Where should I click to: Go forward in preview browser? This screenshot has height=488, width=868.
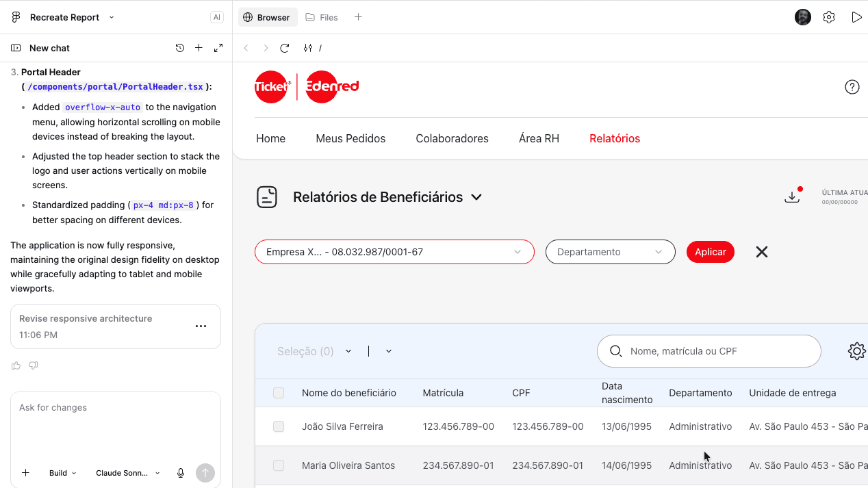(266, 48)
